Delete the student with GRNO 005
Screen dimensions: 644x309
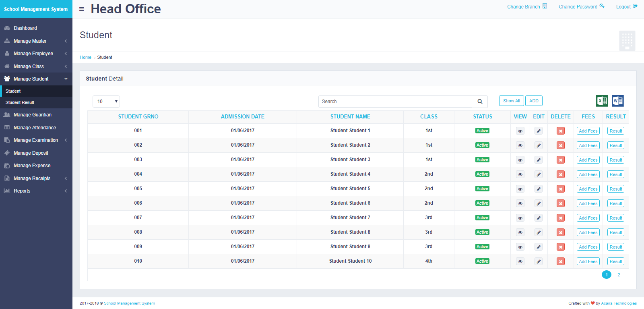pyautogui.click(x=560, y=189)
